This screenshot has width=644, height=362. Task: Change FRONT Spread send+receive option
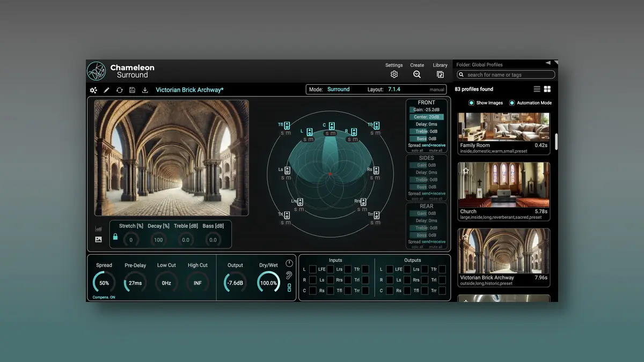pyautogui.click(x=434, y=145)
